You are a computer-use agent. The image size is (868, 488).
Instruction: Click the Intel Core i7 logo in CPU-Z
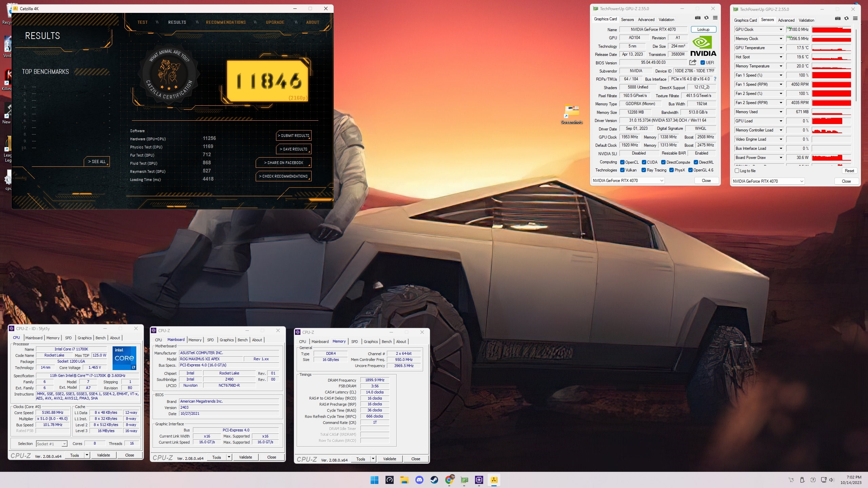(124, 358)
